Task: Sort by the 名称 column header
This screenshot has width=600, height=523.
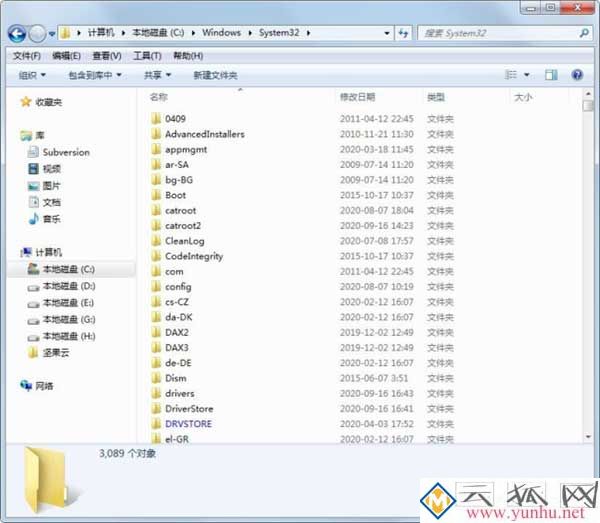Action: pyautogui.click(x=158, y=97)
